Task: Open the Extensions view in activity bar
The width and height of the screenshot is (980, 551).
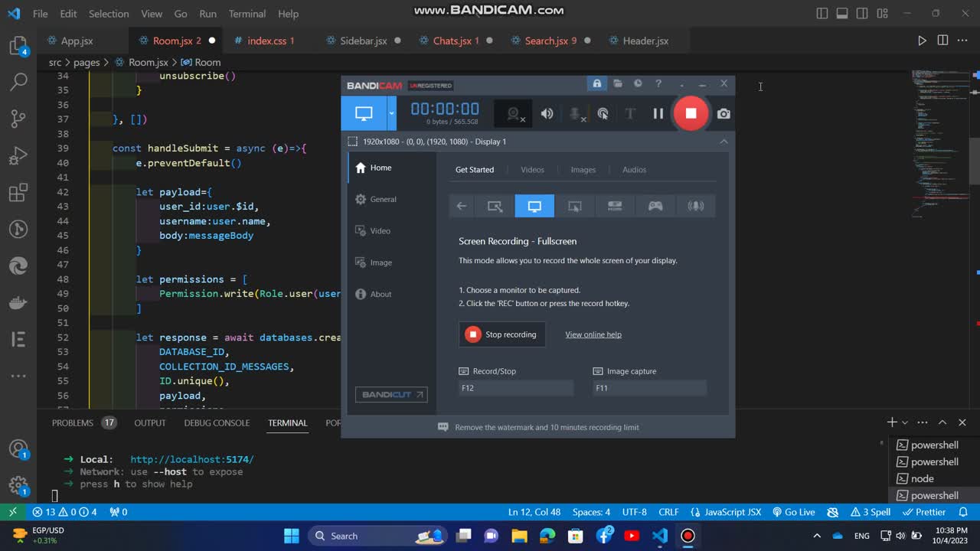Action: coord(18,193)
